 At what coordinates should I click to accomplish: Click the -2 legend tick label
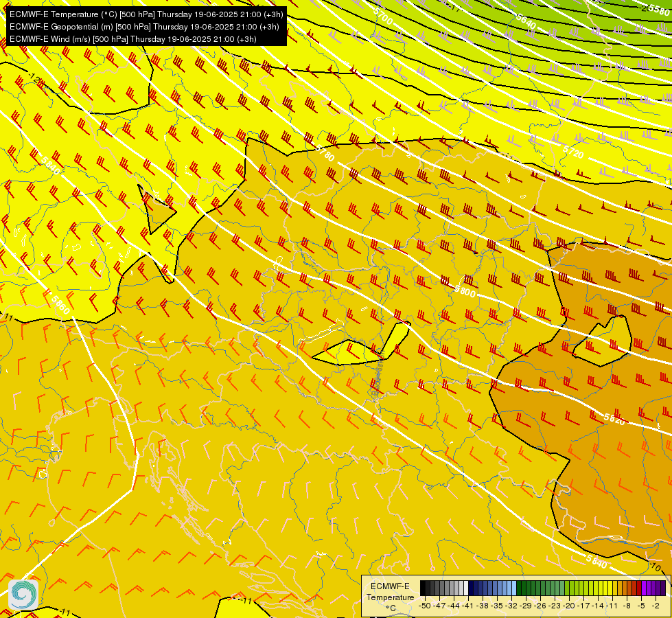[x=656, y=606]
